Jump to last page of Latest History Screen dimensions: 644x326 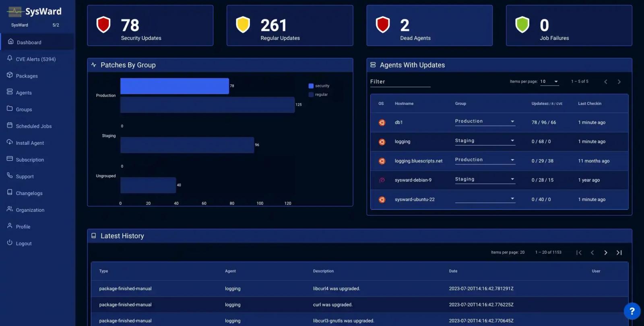click(x=619, y=252)
